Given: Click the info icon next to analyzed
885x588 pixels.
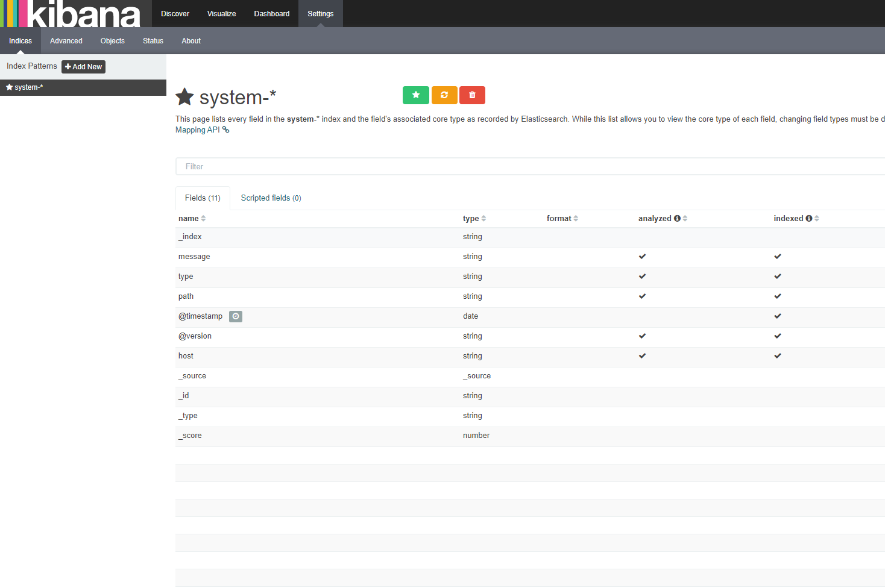Looking at the screenshot, I should click(x=677, y=219).
